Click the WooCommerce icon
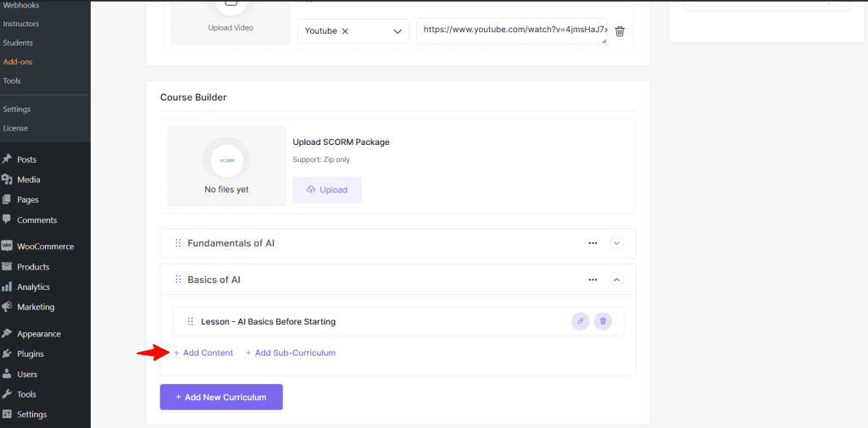The width and height of the screenshot is (868, 428). tap(7, 247)
